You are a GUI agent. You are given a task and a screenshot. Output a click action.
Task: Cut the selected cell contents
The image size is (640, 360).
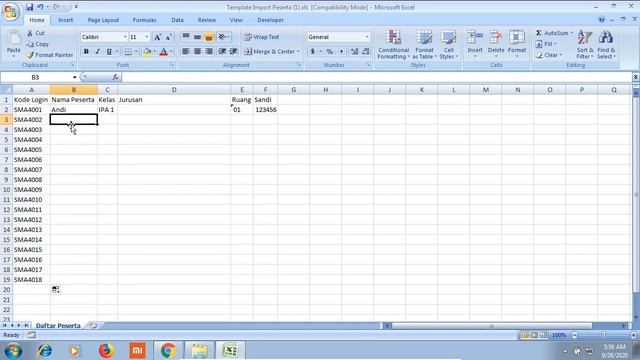36,33
